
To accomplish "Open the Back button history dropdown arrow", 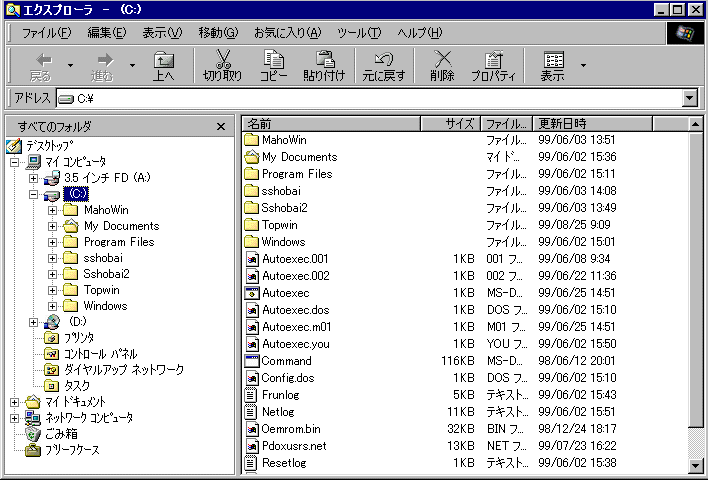I will pyautogui.click(x=70, y=66).
